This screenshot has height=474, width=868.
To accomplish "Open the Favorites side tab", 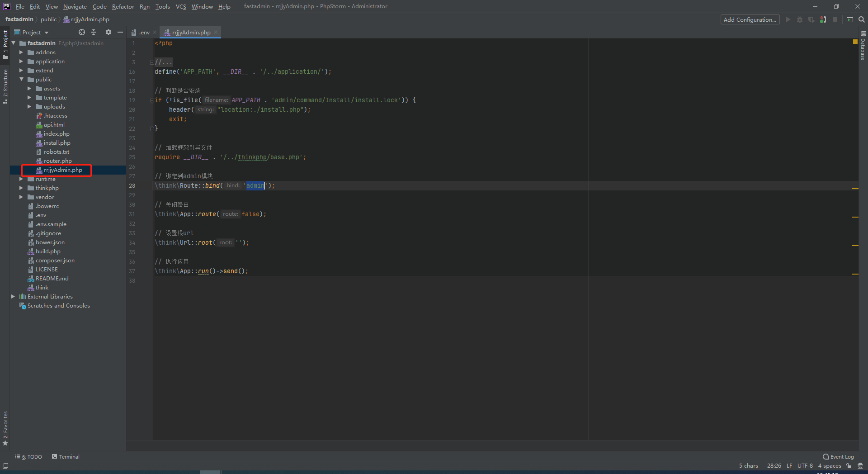I will click(5, 428).
